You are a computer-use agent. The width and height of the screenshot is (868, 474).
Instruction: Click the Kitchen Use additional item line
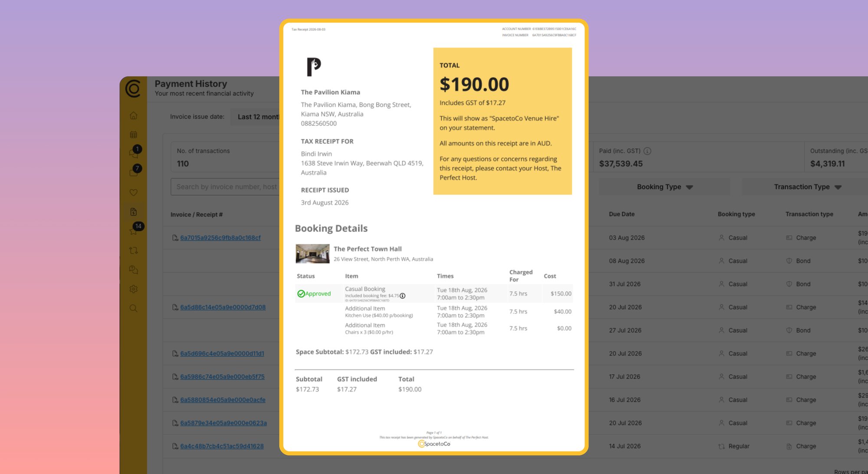pyautogui.click(x=379, y=316)
